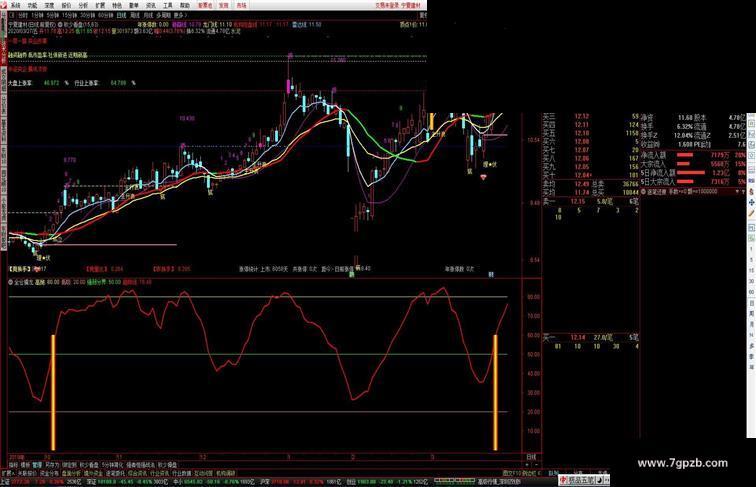Click the 大盘上涨率 label

coord(20,83)
